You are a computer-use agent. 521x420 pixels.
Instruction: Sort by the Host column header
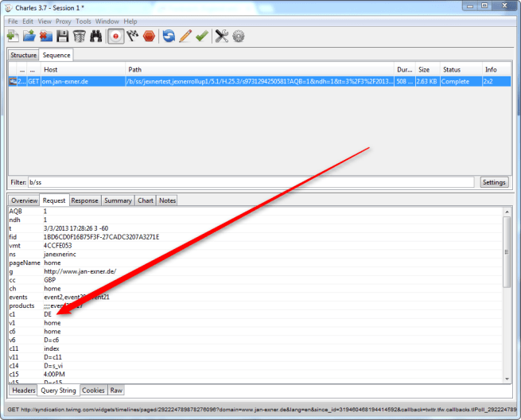pyautogui.click(x=83, y=69)
